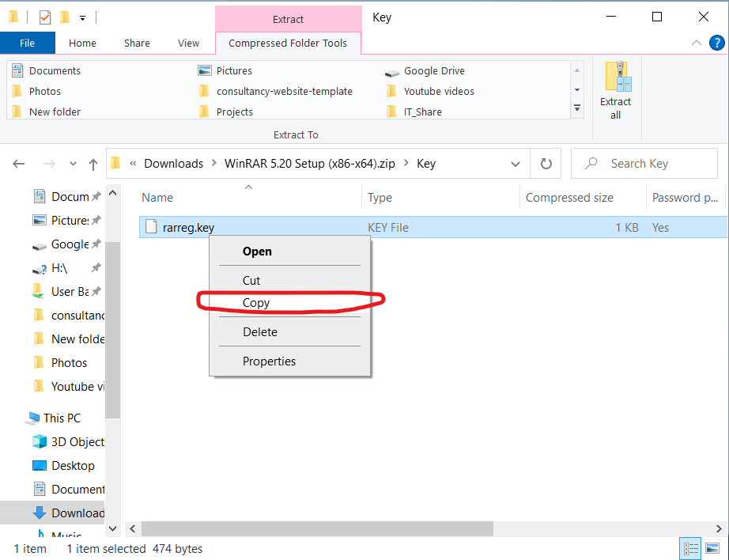Expand the Extract To gallery More arrow
This screenshot has height=560, width=729.
pos(577,108)
